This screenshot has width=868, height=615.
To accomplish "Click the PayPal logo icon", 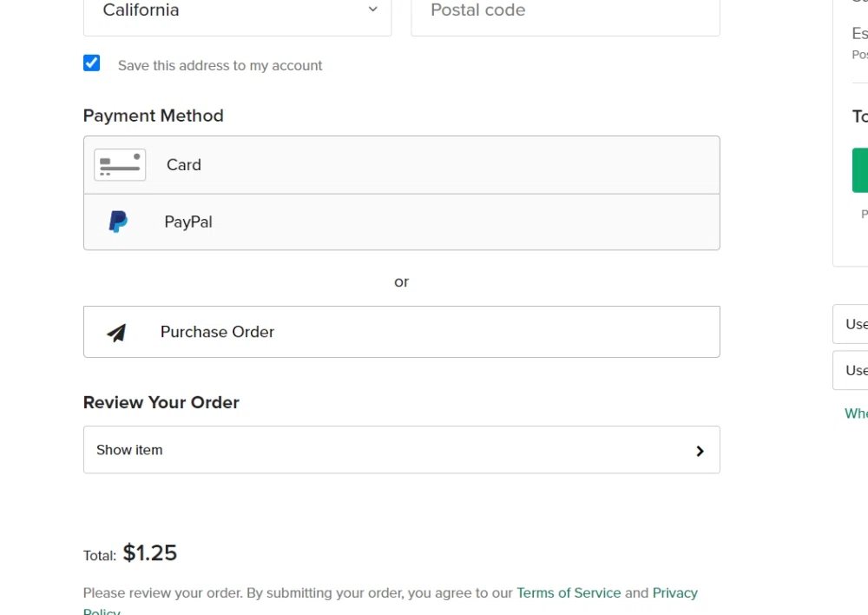I will click(x=118, y=222).
